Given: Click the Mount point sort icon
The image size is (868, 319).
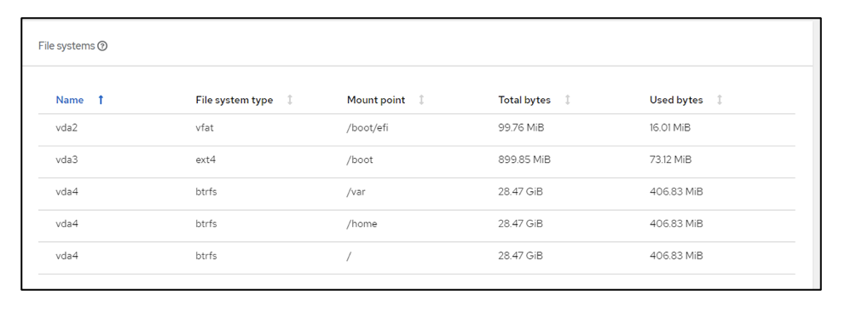Looking at the screenshot, I should (421, 101).
